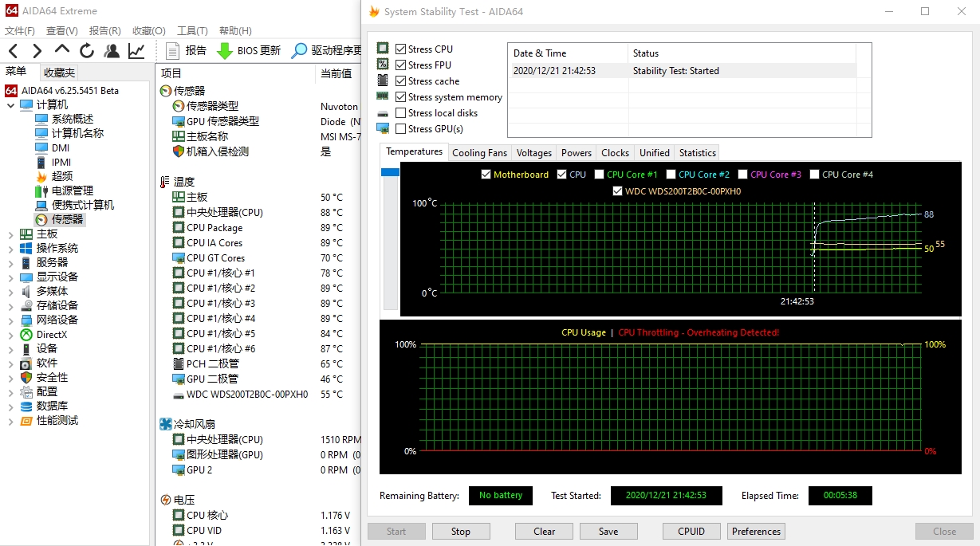Click the AIDA64 v6.25.5451 Beta root node
Viewport: 980px width, 546px height.
pyautogui.click(x=61, y=90)
